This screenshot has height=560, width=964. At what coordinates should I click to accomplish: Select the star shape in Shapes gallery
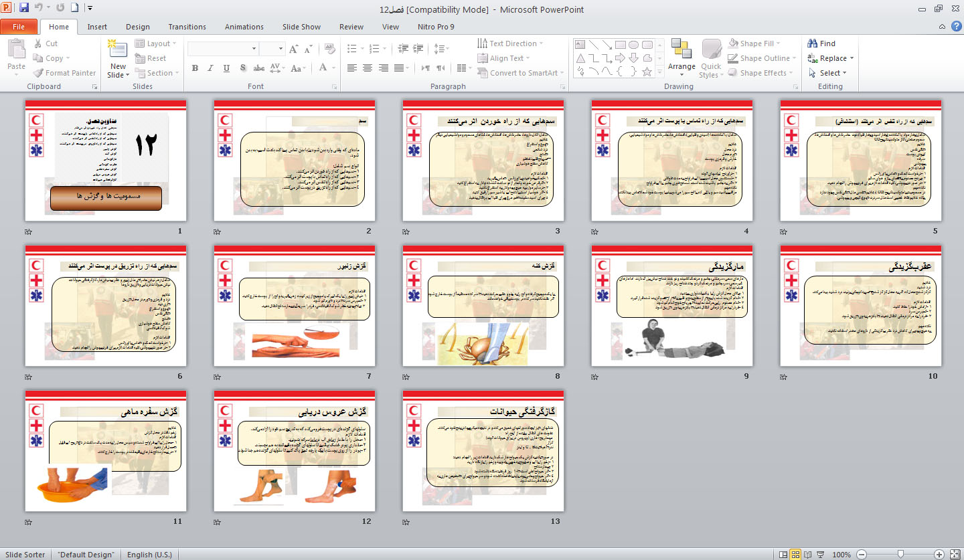coord(647,72)
